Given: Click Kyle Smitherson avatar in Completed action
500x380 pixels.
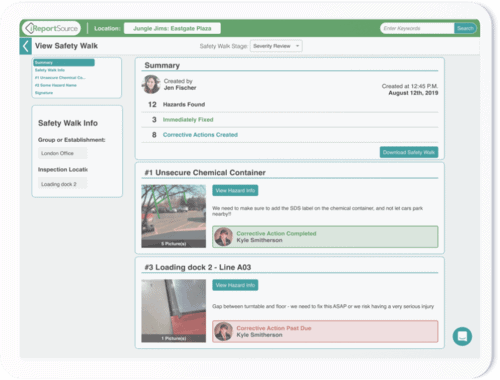Looking at the screenshot, I should (x=223, y=237).
